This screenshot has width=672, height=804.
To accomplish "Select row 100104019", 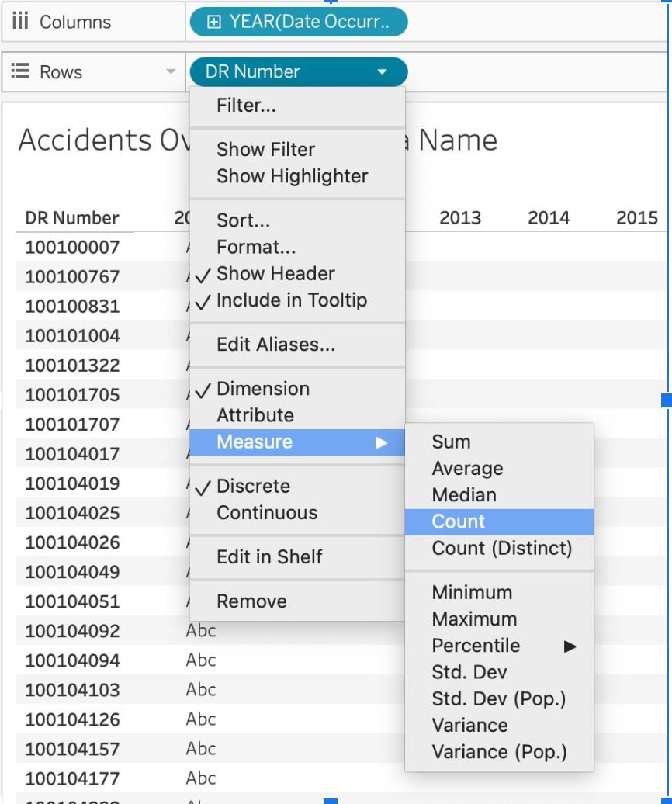I will (x=72, y=483).
